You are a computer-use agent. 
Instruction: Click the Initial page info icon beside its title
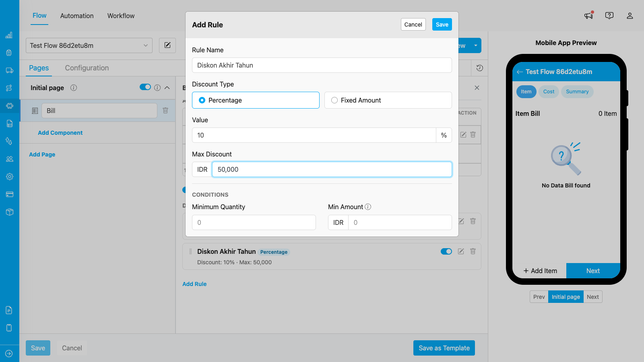pyautogui.click(x=74, y=88)
